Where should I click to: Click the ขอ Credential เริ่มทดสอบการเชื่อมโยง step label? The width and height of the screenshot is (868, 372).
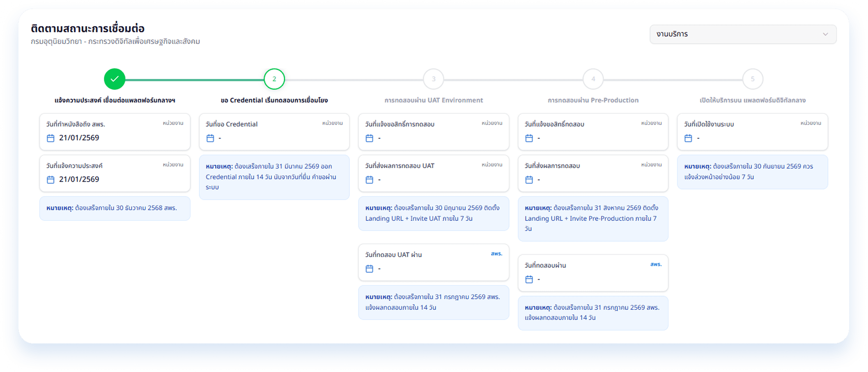click(x=274, y=100)
